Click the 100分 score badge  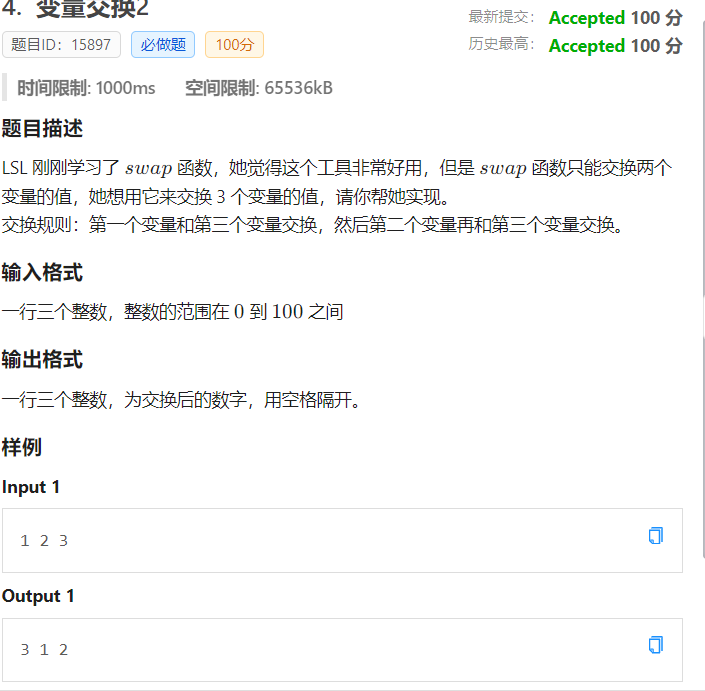234,45
